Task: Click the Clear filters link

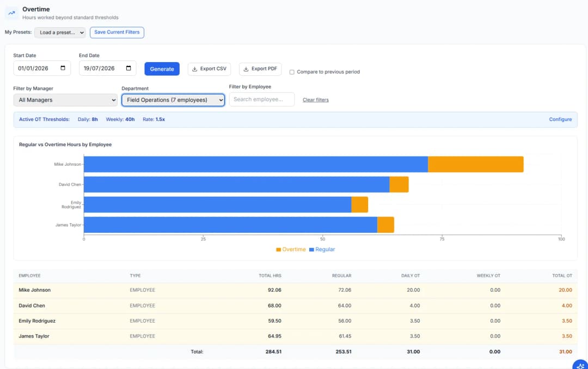Action: coord(315,100)
